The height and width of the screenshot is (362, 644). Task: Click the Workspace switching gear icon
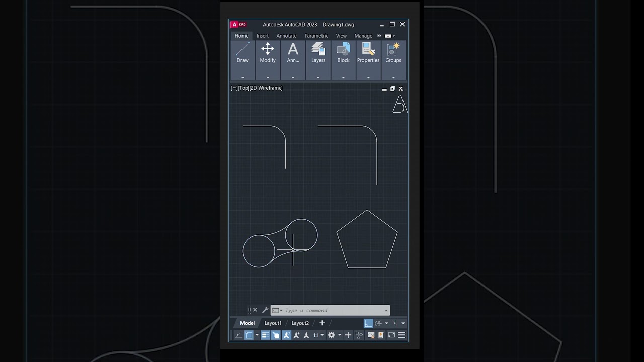click(331, 335)
